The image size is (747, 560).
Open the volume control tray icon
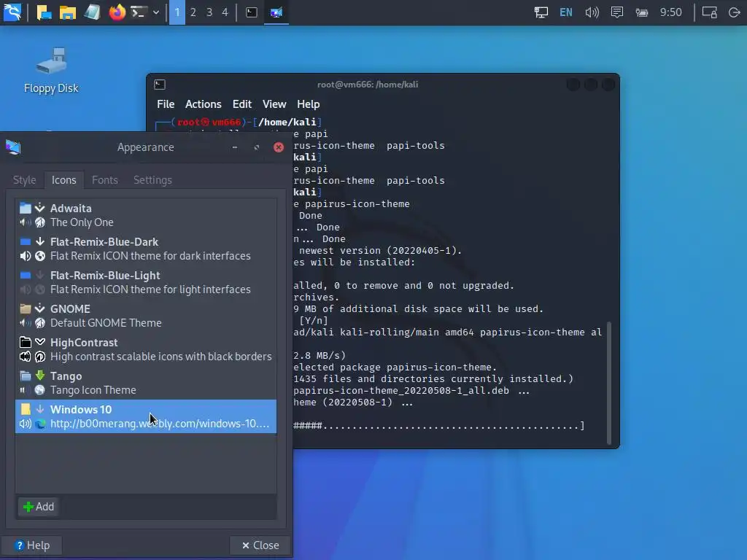pyautogui.click(x=592, y=12)
